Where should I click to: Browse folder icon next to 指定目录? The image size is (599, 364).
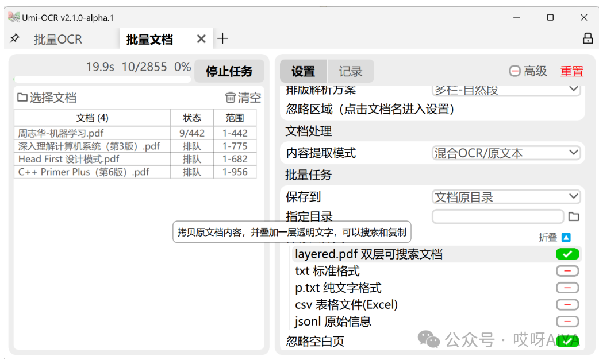click(573, 216)
